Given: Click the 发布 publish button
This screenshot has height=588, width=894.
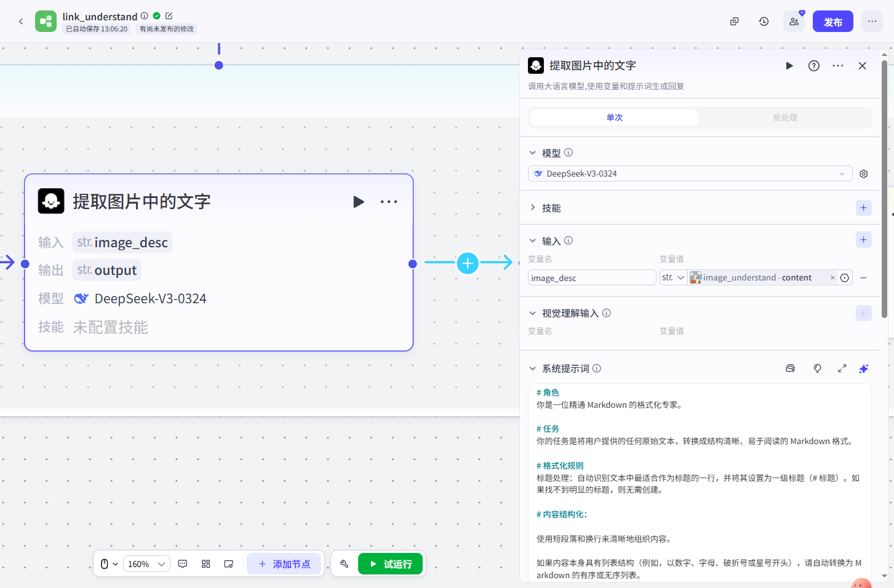Looking at the screenshot, I should tap(833, 22).
